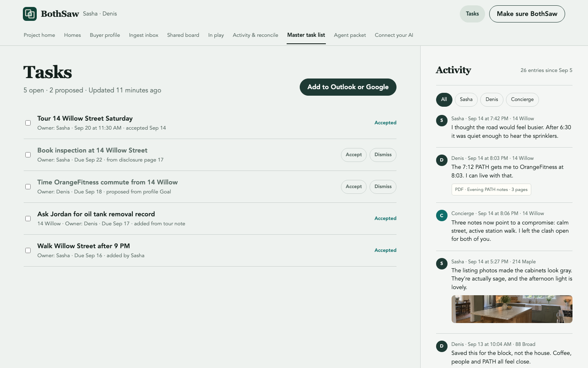588x368 pixels.
Task: Dismiss the Book inspection task
Action: pyautogui.click(x=383, y=155)
